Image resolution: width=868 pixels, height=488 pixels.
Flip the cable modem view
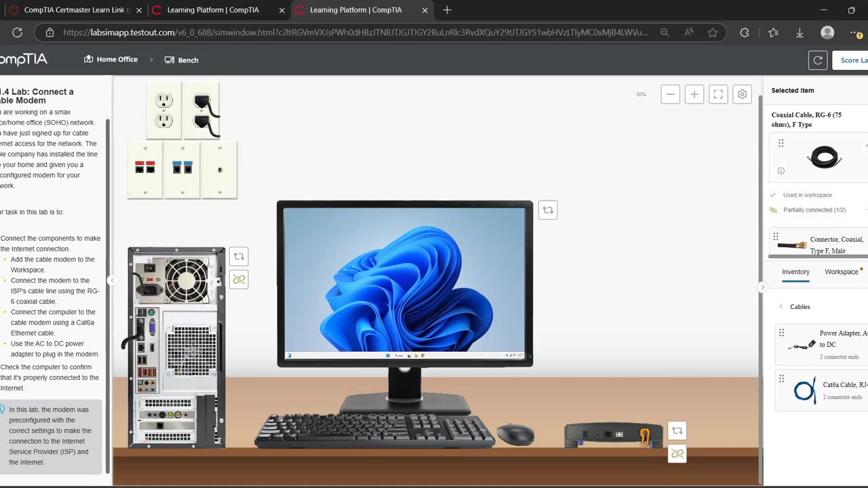tap(677, 430)
